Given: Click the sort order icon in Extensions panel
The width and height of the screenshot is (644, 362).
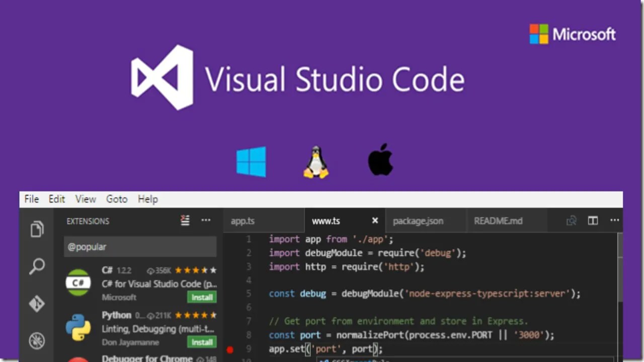Looking at the screenshot, I should click(185, 220).
